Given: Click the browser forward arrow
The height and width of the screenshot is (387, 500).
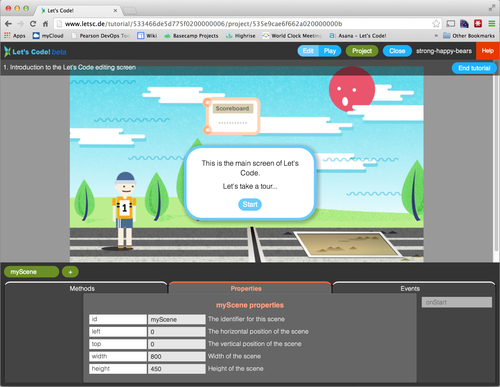Looking at the screenshot, I should coord(20,24).
